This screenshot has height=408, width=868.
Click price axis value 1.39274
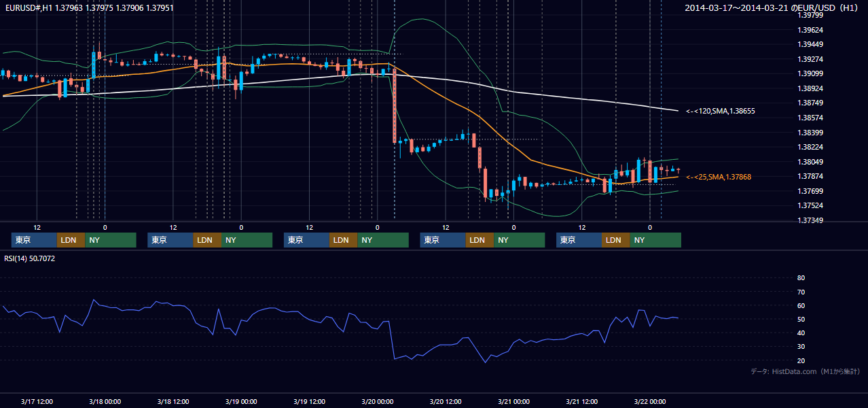click(x=810, y=59)
